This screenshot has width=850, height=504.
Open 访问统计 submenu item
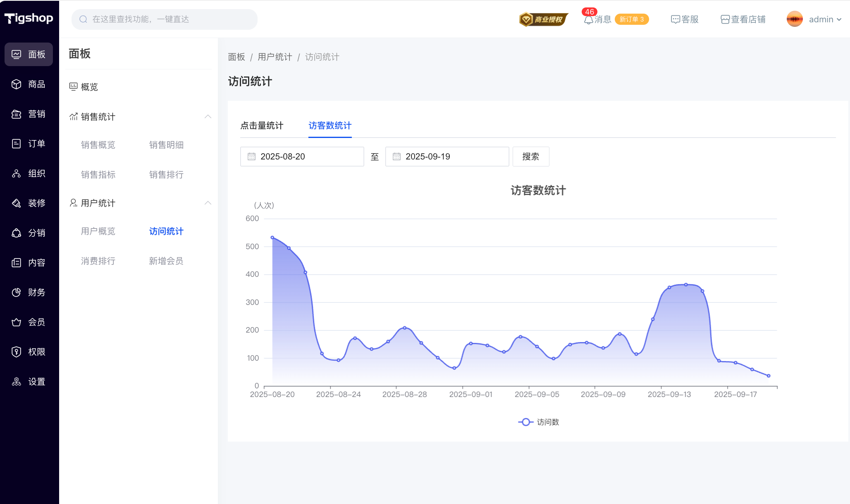[166, 231]
